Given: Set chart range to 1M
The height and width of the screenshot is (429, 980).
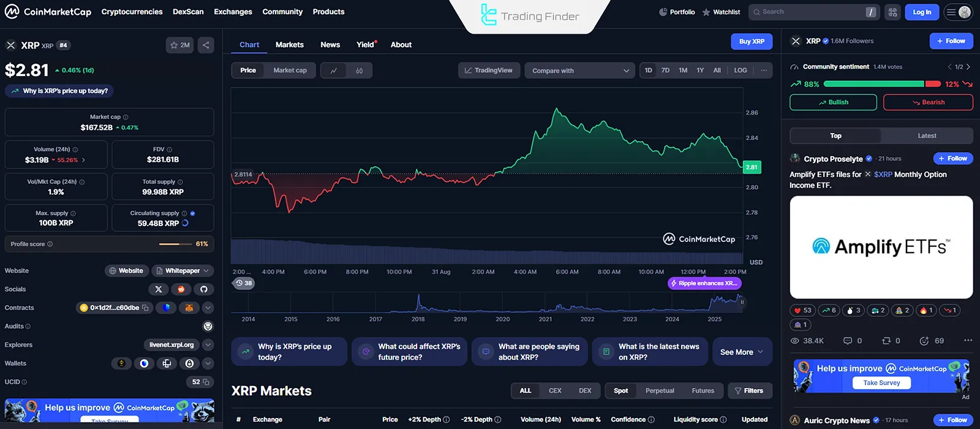Looking at the screenshot, I should (x=683, y=70).
